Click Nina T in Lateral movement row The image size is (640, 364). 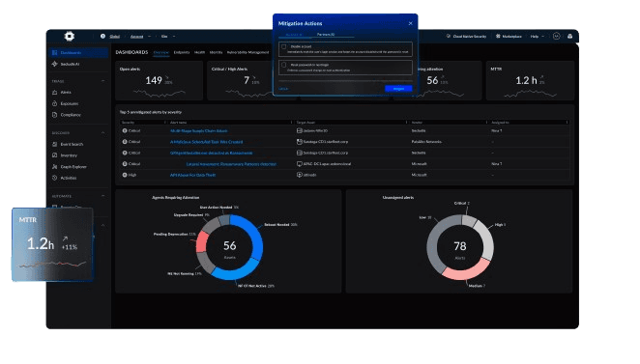click(496, 164)
